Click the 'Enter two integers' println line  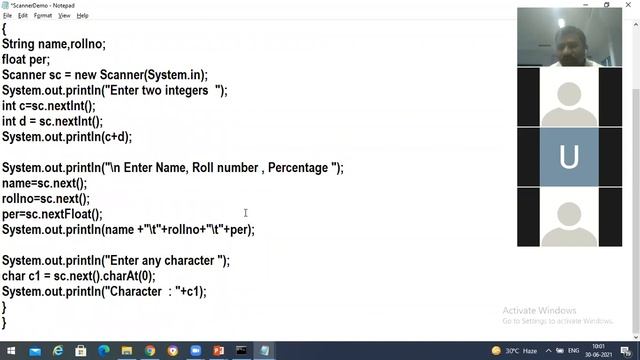pos(115,90)
